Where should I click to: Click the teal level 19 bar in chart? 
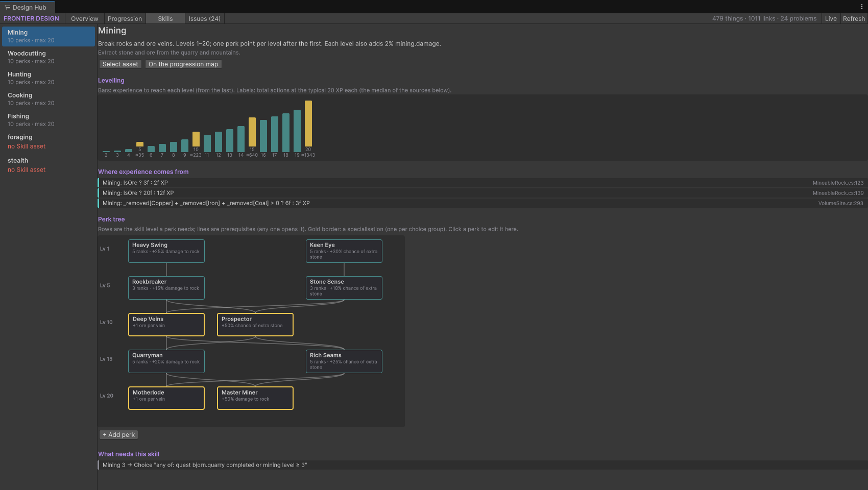(x=297, y=131)
